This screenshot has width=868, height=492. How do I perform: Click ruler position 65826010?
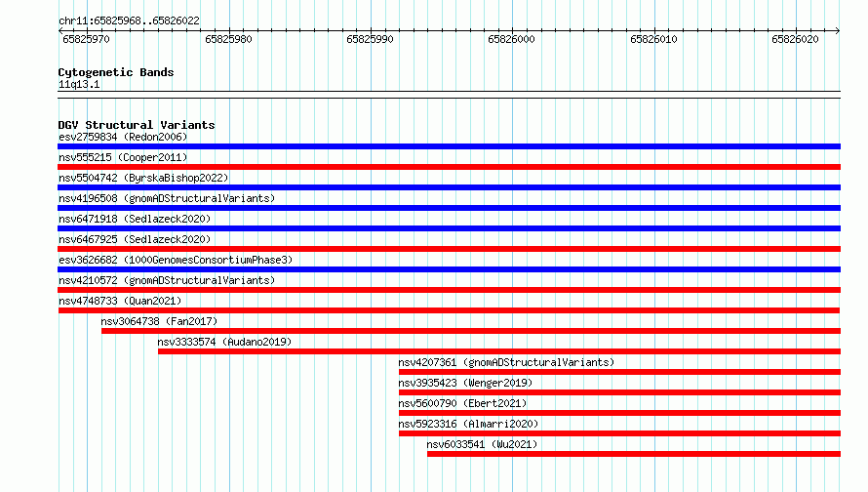coord(653,39)
